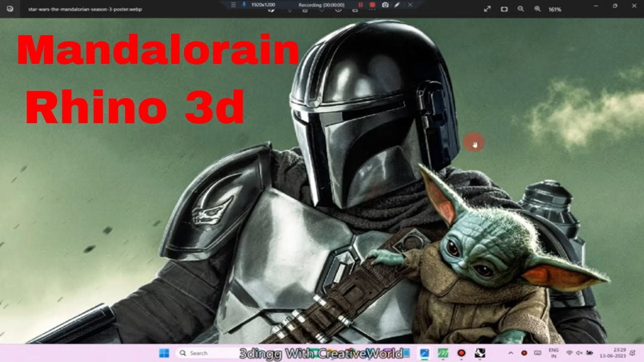This screenshot has height=362, width=644.
Task: Open the Photos app from taskbar
Action: [424, 353]
